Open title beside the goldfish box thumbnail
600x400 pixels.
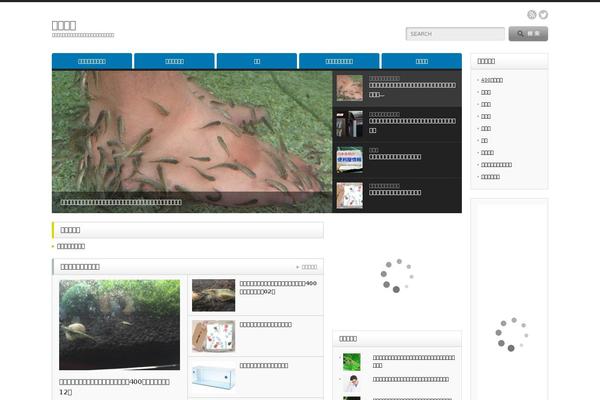point(266,325)
